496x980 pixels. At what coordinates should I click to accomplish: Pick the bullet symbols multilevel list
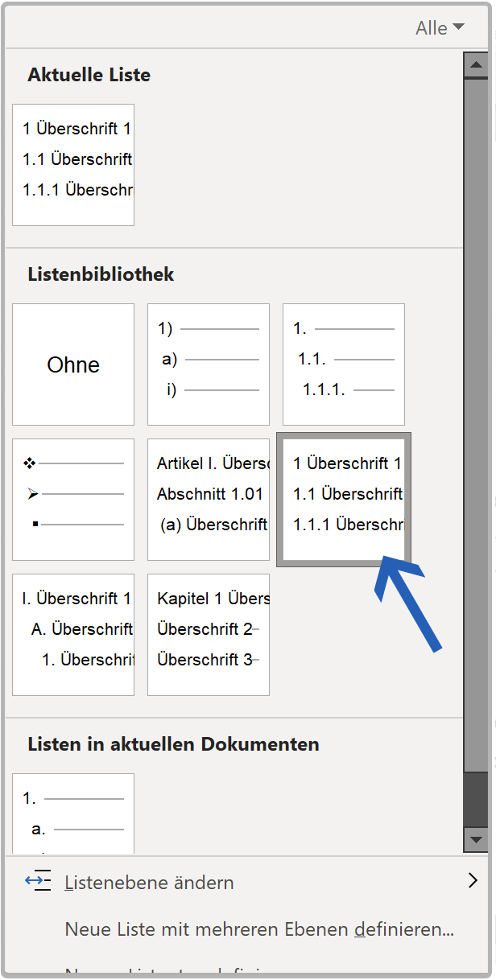pos(73,500)
